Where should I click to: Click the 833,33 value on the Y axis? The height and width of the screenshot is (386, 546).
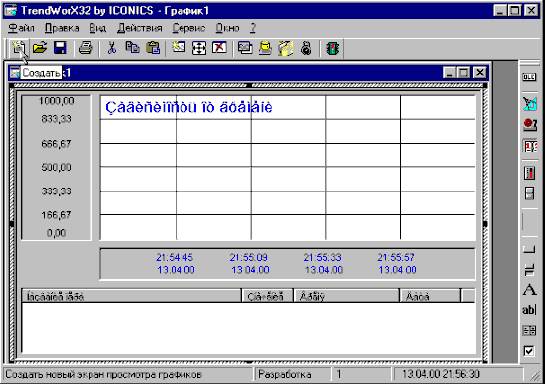click(56, 119)
